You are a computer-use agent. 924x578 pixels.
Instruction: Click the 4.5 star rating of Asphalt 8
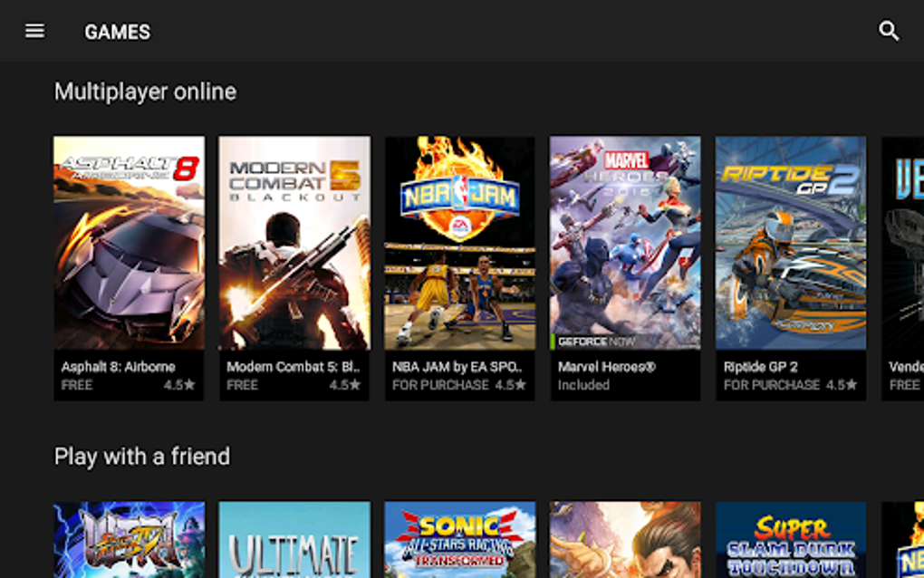pyautogui.click(x=179, y=385)
